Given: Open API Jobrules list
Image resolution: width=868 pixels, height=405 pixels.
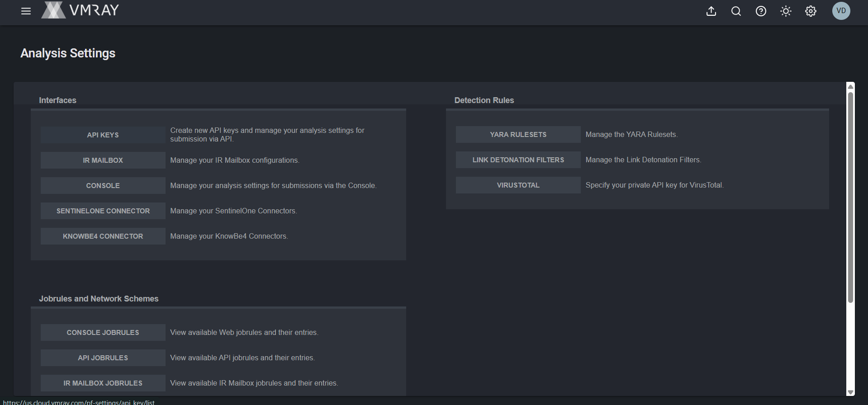Looking at the screenshot, I should (103, 358).
